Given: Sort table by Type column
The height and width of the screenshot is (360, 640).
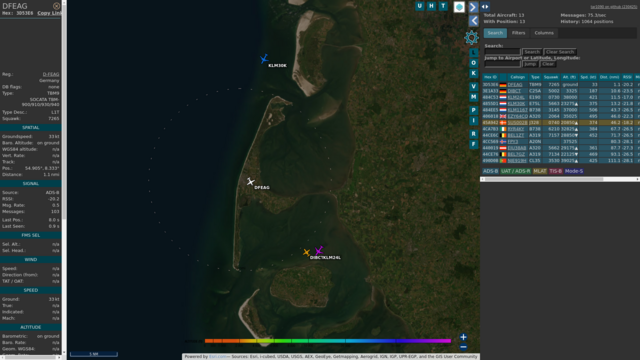Looking at the screenshot, I should [535, 77].
